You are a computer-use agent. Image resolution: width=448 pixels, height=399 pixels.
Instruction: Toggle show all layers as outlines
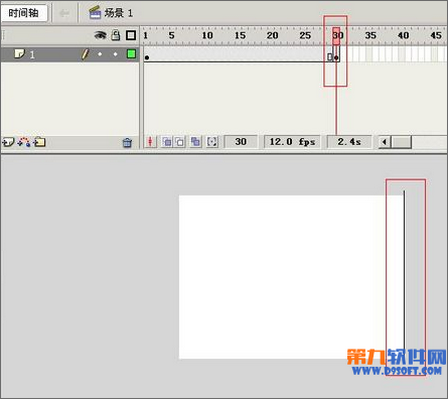(131, 35)
